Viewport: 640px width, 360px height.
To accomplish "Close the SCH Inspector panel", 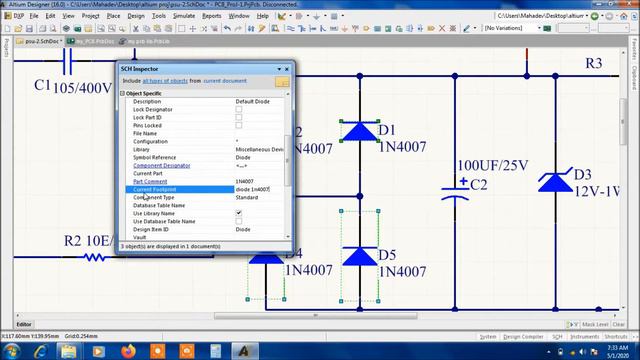I will point(287,69).
